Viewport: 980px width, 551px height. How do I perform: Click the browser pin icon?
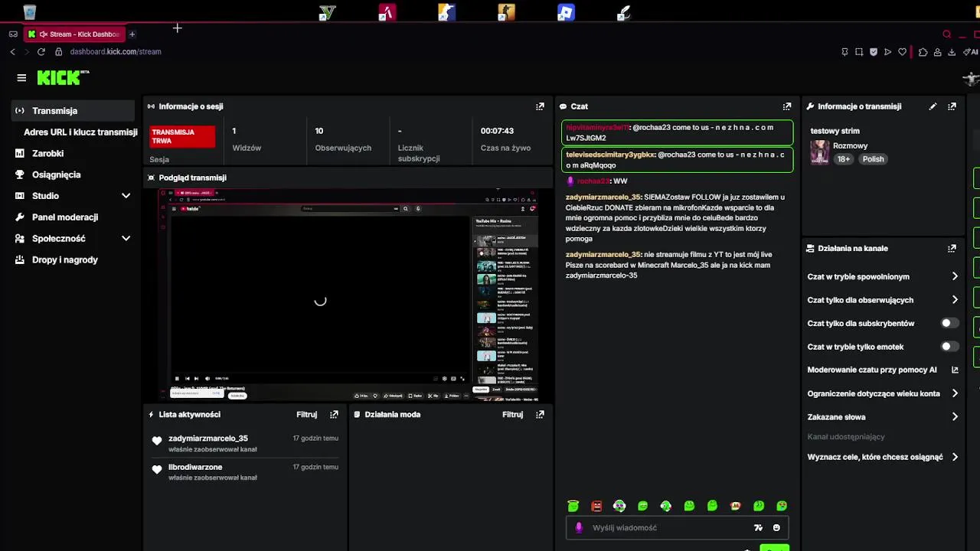pyautogui.click(x=844, y=52)
